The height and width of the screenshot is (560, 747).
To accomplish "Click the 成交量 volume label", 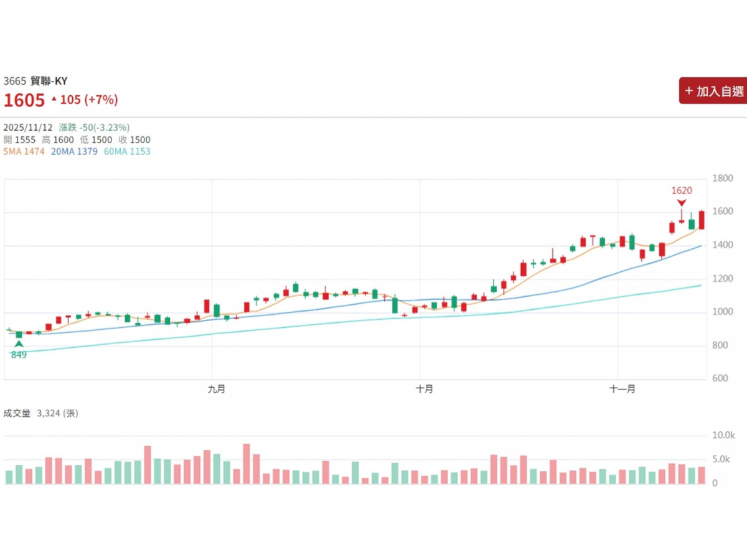I will pos(17,413).
